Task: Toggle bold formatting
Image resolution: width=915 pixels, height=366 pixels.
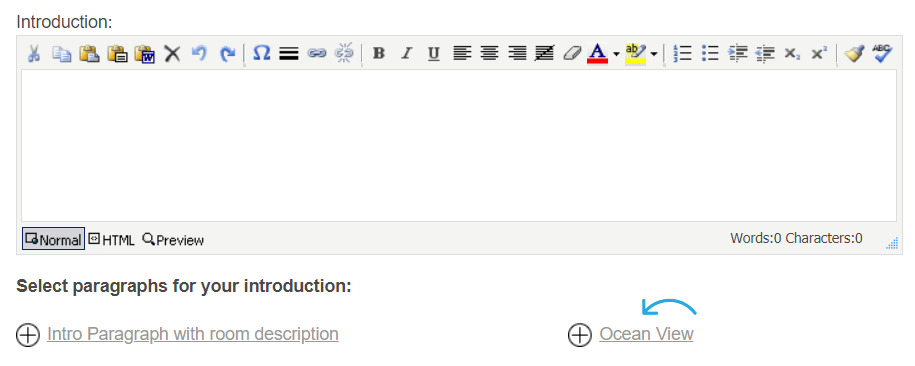Action: tap(379, 54)
